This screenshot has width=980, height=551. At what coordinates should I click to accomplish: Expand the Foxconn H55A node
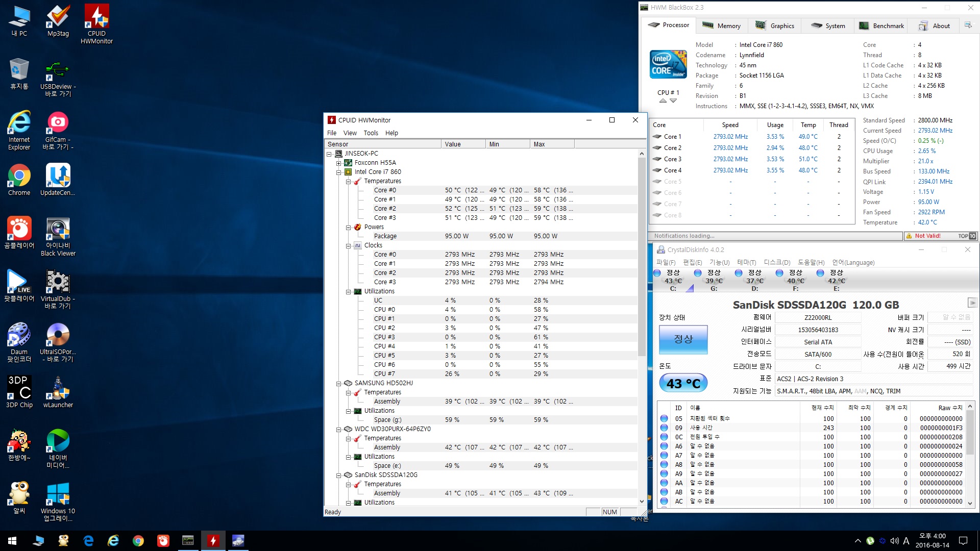338,163
